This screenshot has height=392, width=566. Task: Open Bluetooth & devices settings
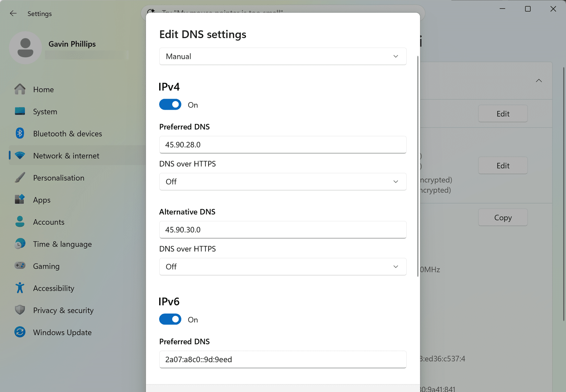coord(78,133)
